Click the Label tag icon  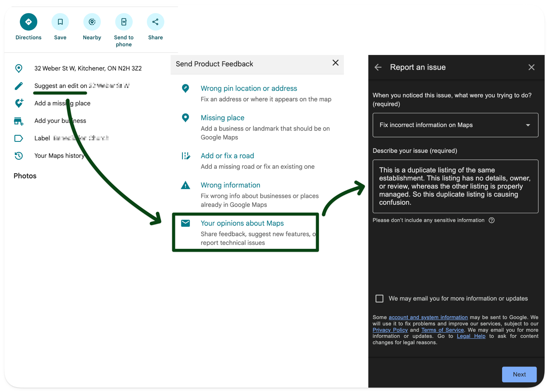pyautogui.click(x=19, y=138)
